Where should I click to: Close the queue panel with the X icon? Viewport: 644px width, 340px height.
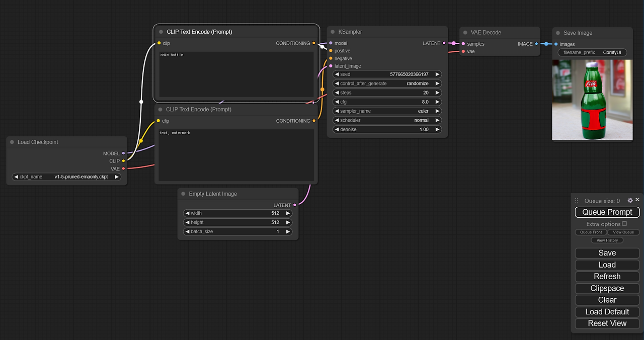[637, 200]
